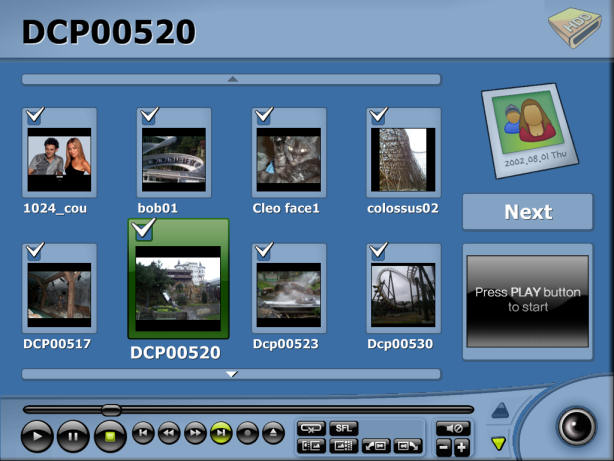Select the highlighted DCP00520 thumbnail
The image size is (614, 461).
[178, 289]
